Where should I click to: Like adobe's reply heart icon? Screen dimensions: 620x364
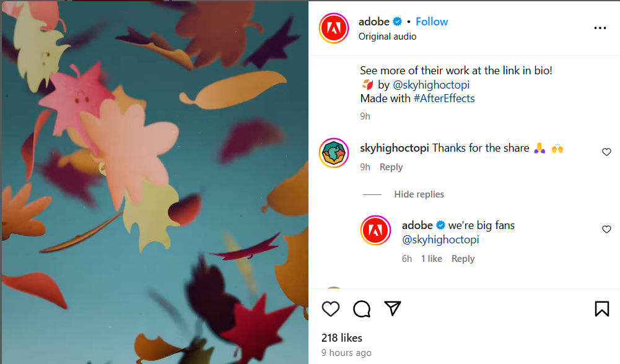[606, 229]
